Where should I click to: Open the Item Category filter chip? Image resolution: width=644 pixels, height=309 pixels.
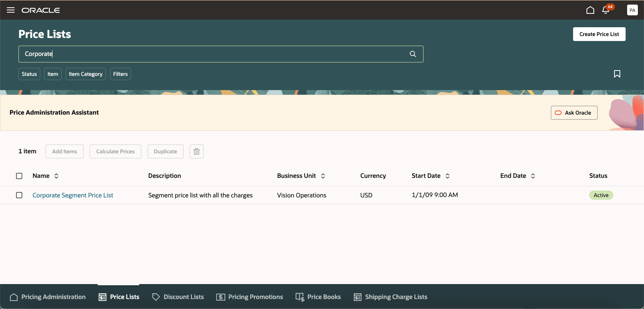pyautogui.click(x=85, y=74)
